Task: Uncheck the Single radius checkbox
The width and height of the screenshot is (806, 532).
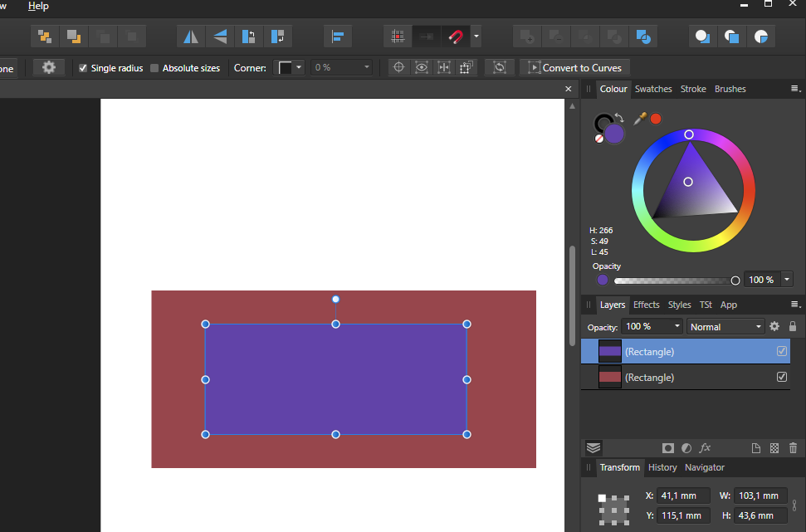Action: click(x=83, y=68)
